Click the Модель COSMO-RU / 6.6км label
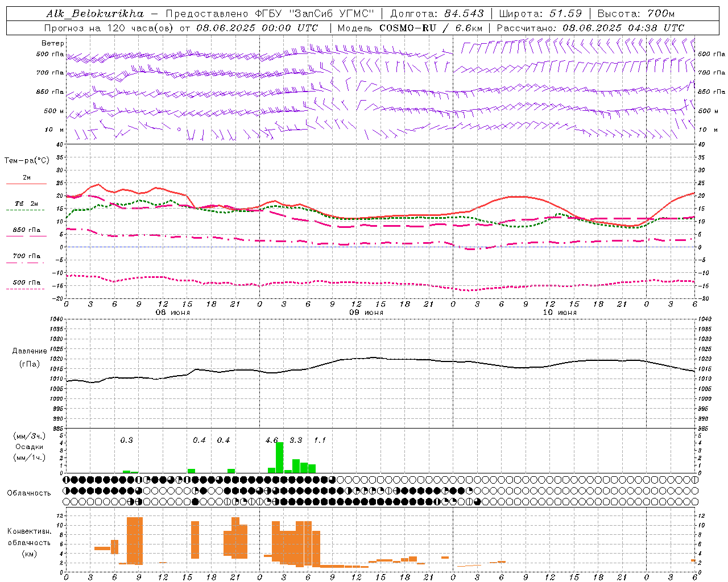This screenshot has height=582, width=728. (x=410, y=28)
